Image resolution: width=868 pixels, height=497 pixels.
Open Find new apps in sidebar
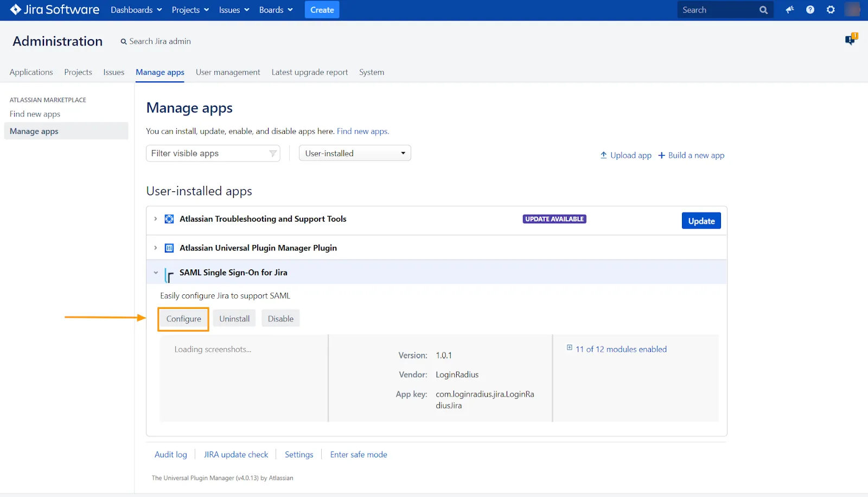coord(35,114)
